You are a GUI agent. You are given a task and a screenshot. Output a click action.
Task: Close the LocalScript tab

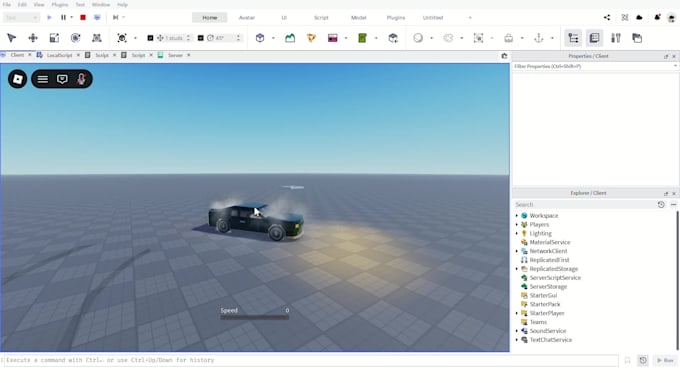click(x=78, y=55)
